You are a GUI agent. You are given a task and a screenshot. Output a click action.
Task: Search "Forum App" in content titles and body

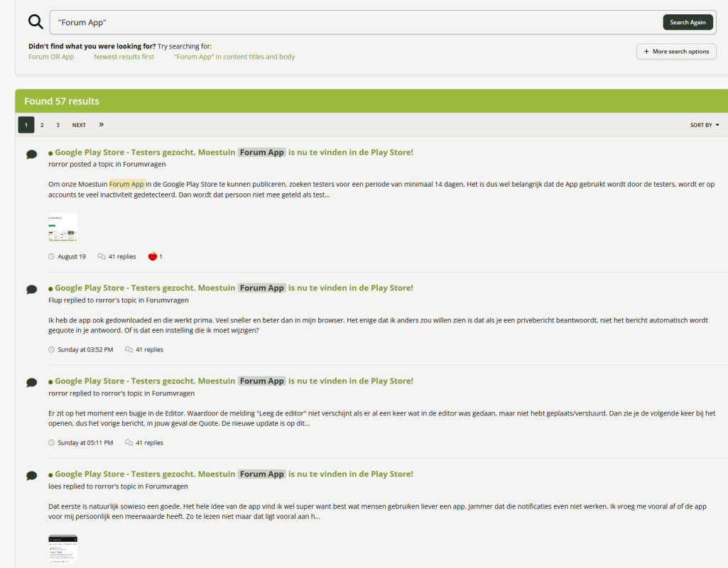[x=234, y=57]
